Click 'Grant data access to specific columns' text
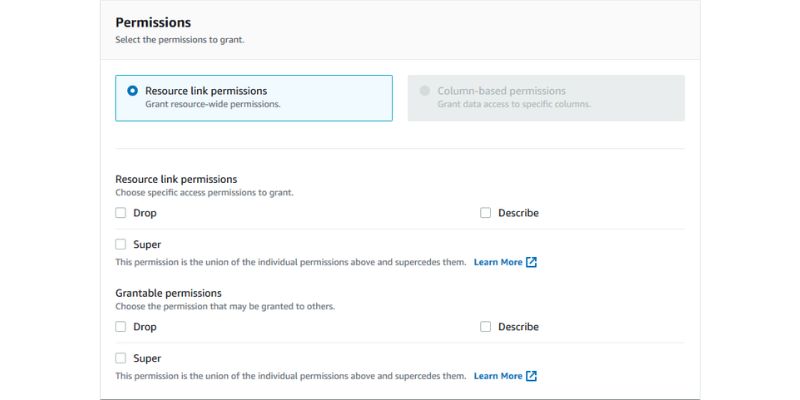 click(514, 104)
